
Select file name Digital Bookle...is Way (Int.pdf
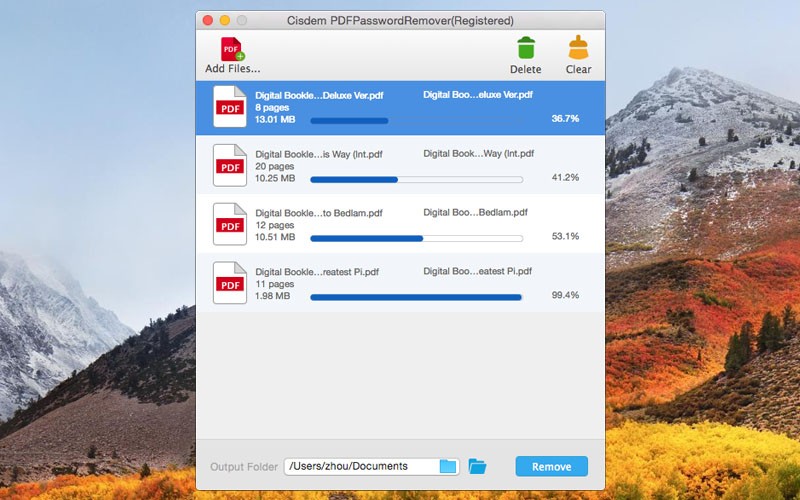(x=319, y=154)
